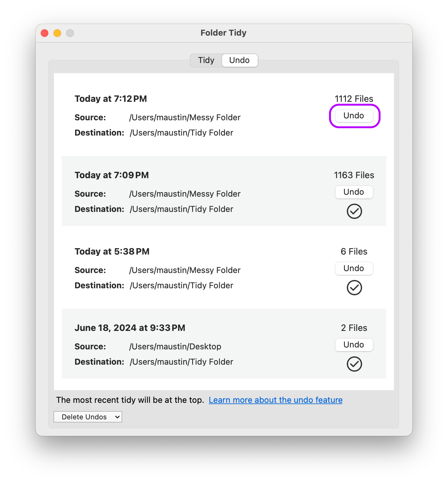Undo the June 18, 2024 tidy

(354, 345)
